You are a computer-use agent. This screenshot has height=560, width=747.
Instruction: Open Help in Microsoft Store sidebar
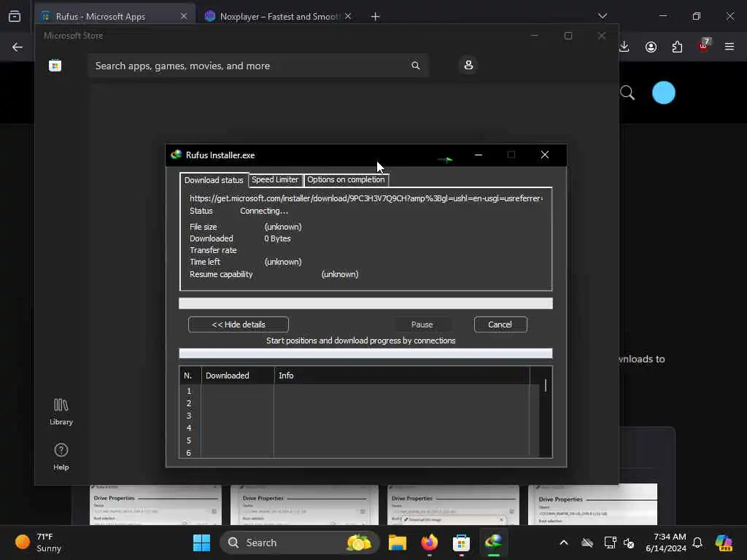click(x=61, y=457)
